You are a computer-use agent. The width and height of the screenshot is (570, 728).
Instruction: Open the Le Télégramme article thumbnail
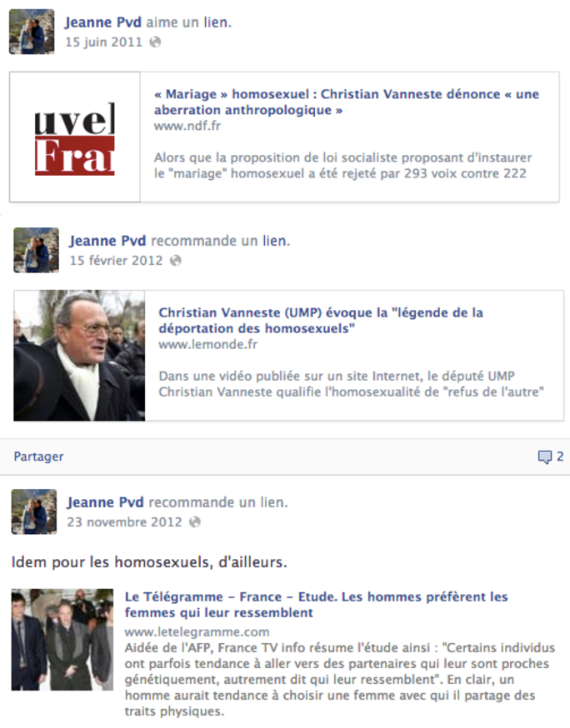pos(62,640)
